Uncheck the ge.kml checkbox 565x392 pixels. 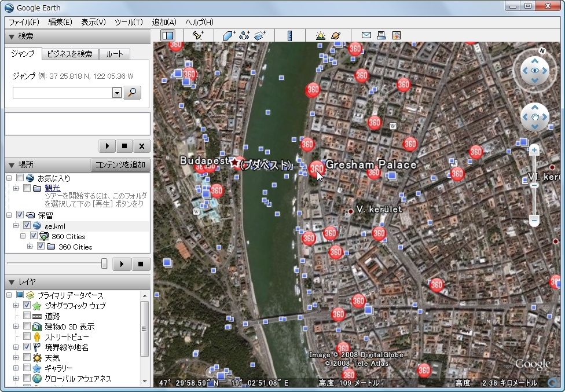(27, 226)
